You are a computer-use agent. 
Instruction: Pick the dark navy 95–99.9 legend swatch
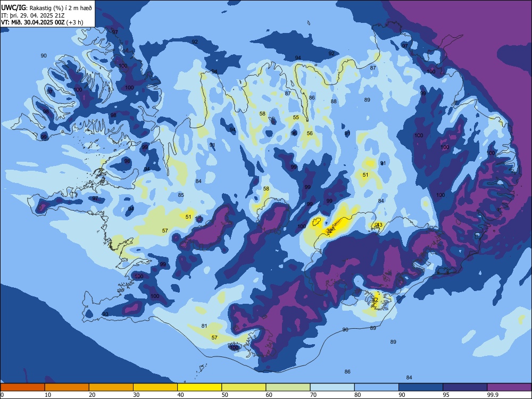coord(465,387)
